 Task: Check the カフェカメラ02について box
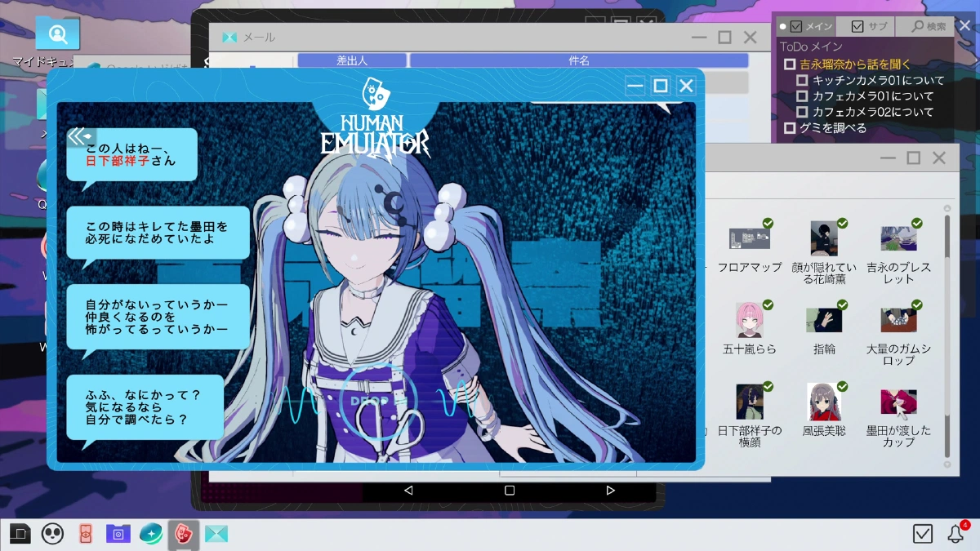(x=802, y=112)
